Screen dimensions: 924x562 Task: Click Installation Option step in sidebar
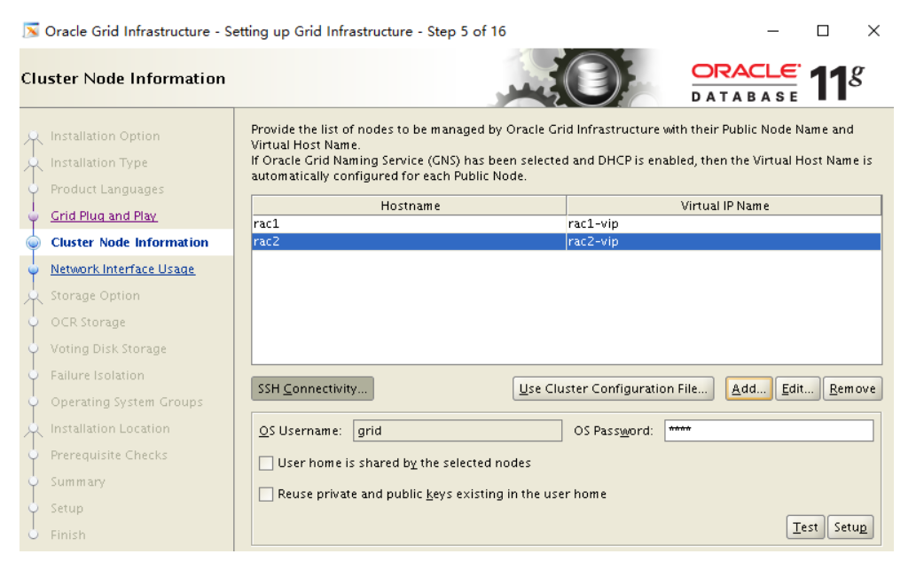click(x=105, y=137)
